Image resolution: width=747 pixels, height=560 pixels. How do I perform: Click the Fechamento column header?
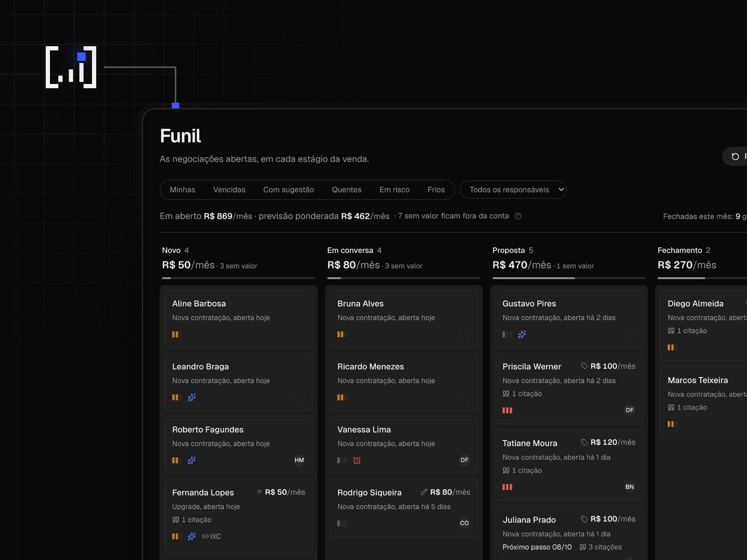pos(680,250)
